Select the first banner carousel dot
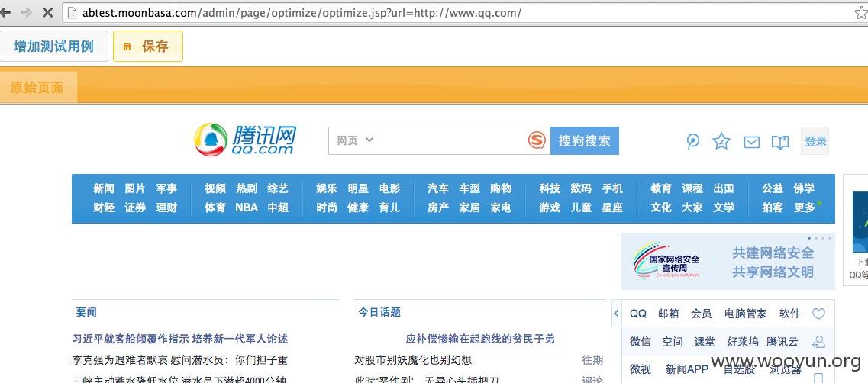The width and height of the screenshot is (868, 383). coord(809,238)
